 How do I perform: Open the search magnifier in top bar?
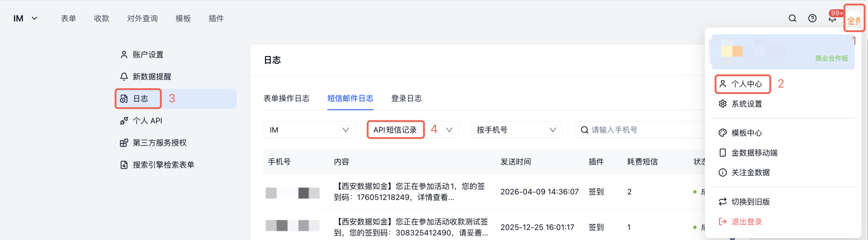[792, 18]
